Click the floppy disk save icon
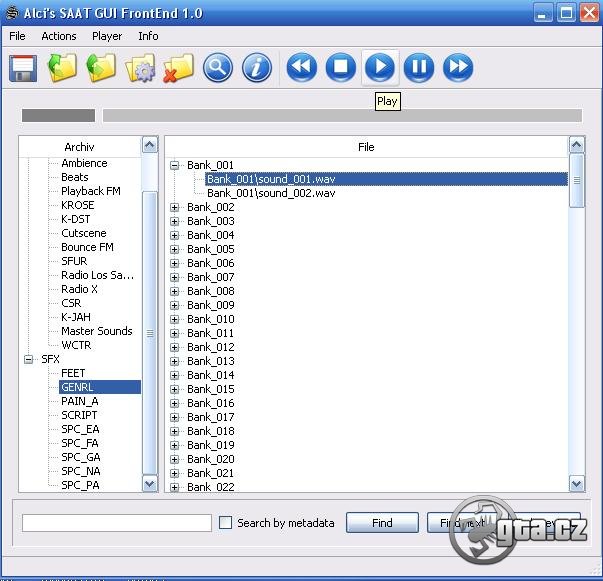This screenshot has height=581, width=603. point(23,68)
